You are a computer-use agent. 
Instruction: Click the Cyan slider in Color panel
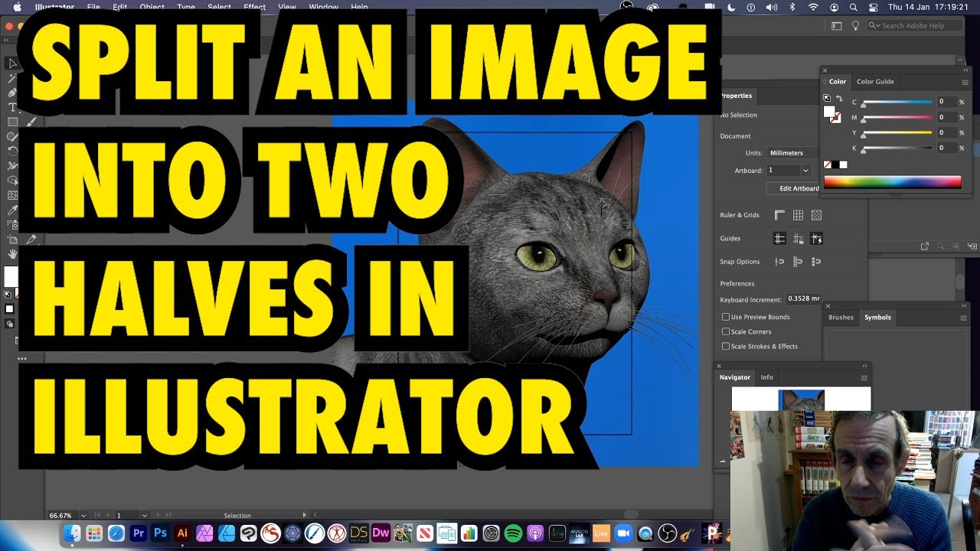[897, 103]
